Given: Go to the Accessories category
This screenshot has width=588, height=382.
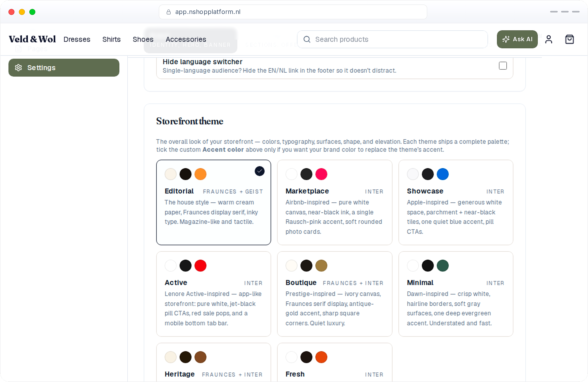Looking at the screenshot, I should click(186, 39).
